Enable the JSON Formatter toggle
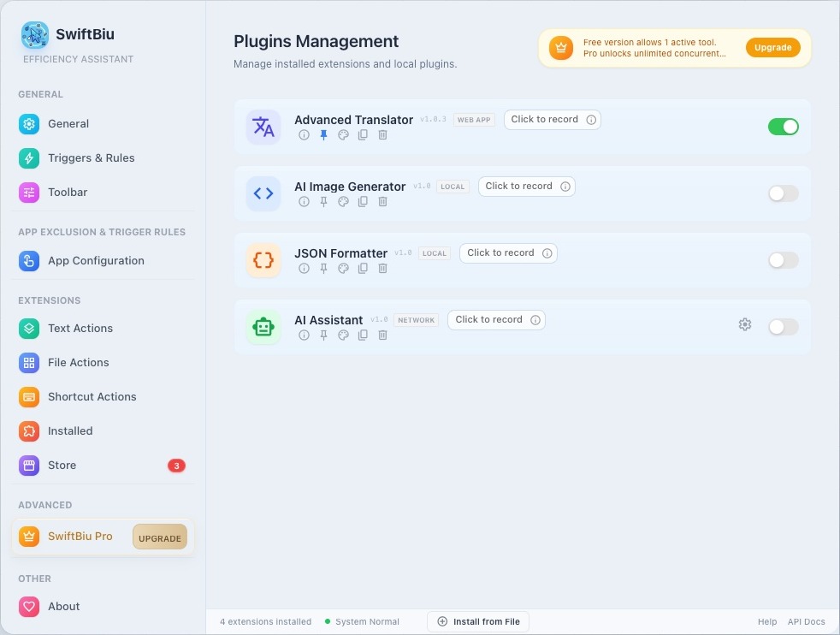 pyautogui.click(x=784, y=260)
